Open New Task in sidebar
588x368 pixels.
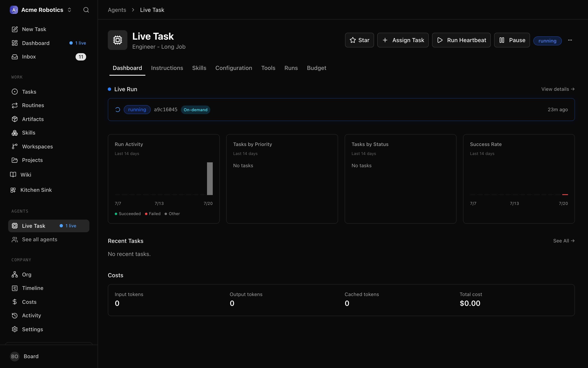[x=49, y=29]
